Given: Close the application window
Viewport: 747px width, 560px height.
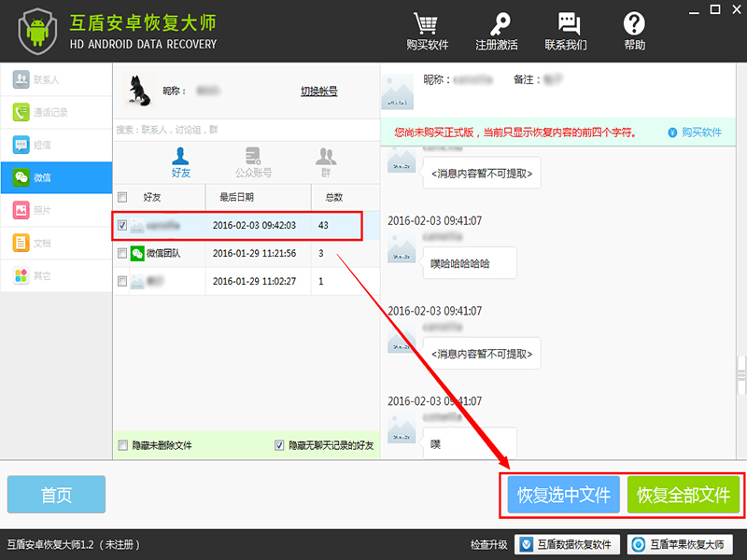Looking at the screenshot, I should (x=737, y=9).
